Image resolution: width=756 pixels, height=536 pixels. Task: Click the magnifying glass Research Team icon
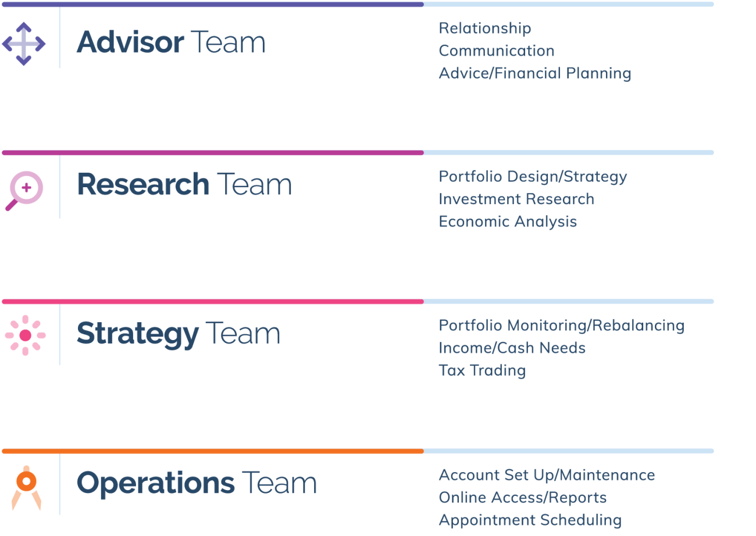[x=24, y=191]
